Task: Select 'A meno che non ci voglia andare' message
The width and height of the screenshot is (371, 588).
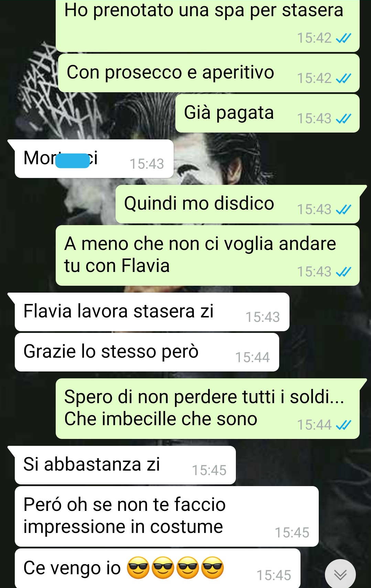Action: tap(207, 255)
